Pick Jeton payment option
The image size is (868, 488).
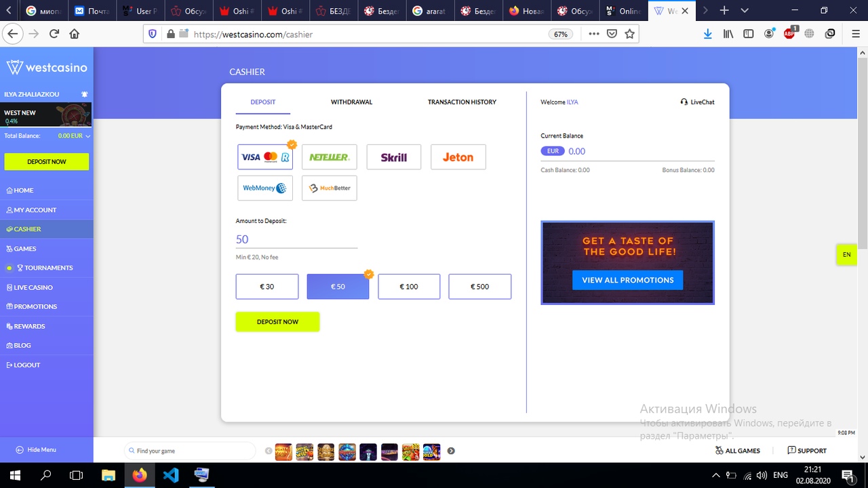point(458,157)
